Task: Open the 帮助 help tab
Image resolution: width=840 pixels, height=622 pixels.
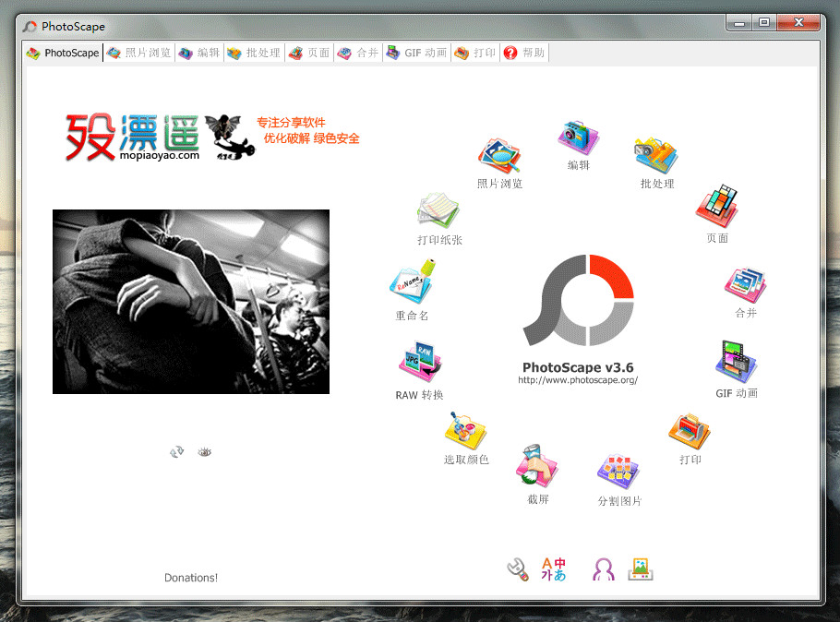Action: [524, 53]
